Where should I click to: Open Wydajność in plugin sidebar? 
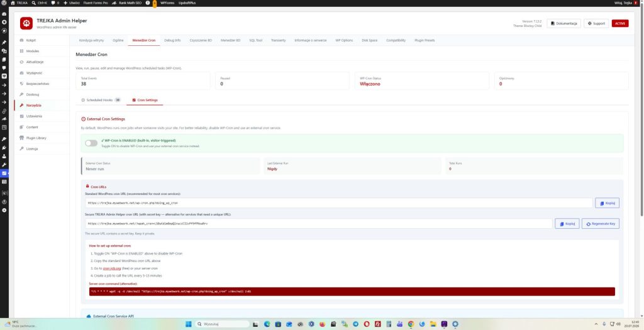pyautogui.click(x=41, y=73)
